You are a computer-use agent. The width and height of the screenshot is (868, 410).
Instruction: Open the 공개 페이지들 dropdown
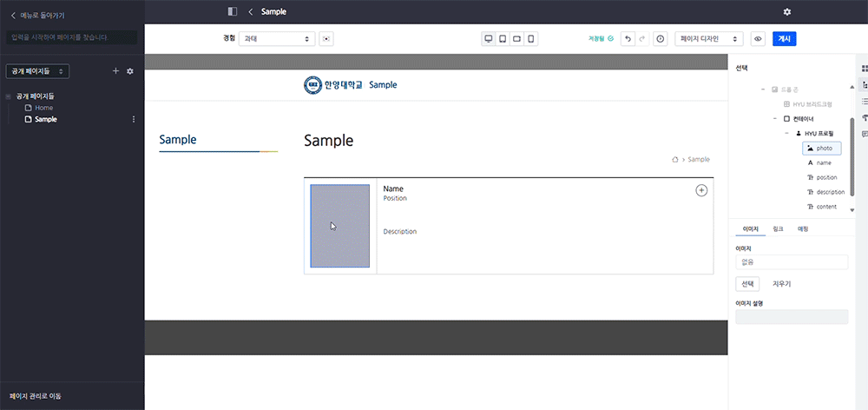37,71
